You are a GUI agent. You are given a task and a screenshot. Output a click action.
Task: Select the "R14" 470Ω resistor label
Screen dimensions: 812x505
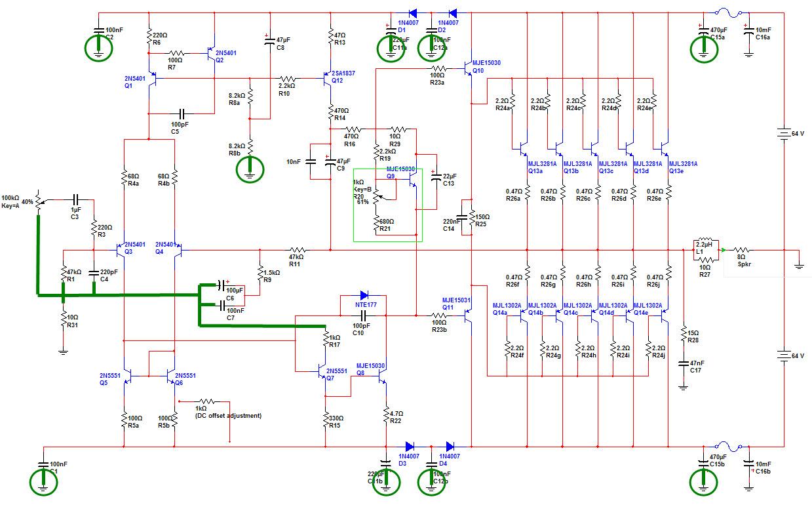click(339, 117)
